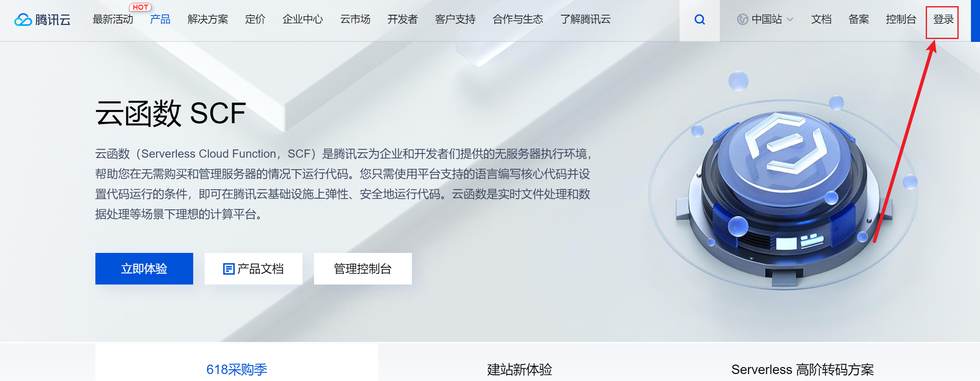980x381 pixels.
Task: Open the 了解腾讯云 menu item
Action: [x=585, y=19]
